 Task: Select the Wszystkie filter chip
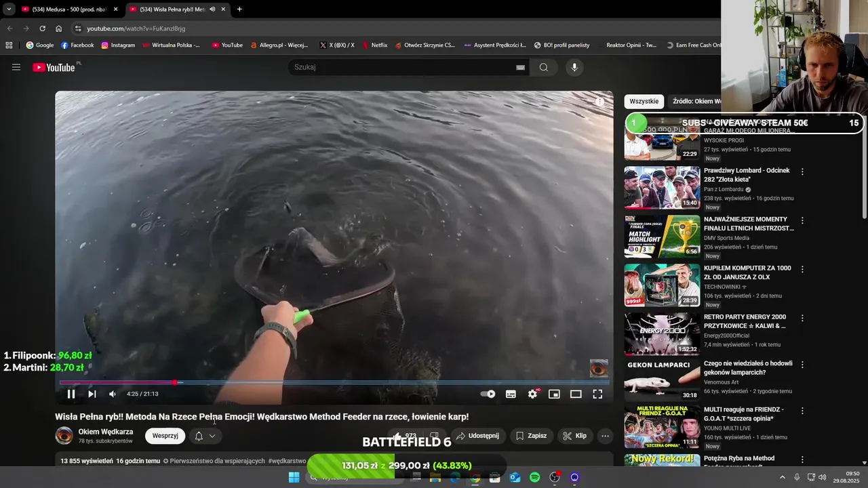[644, 101]
